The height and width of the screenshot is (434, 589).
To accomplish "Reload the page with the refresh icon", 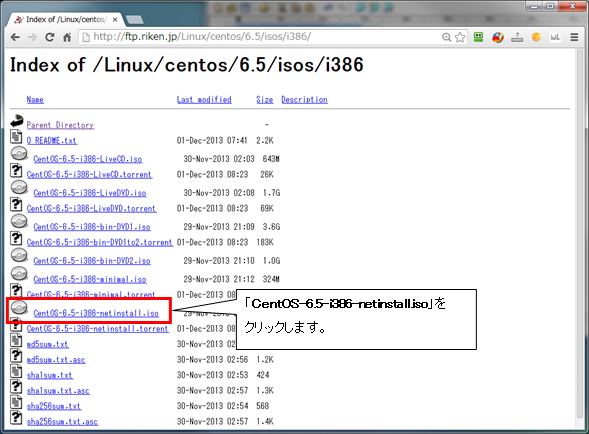I will (x=50, y=37).
